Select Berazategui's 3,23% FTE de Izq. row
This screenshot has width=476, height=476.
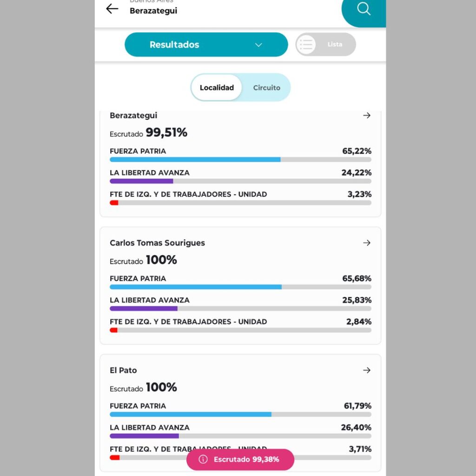click(x=240, y=194)
